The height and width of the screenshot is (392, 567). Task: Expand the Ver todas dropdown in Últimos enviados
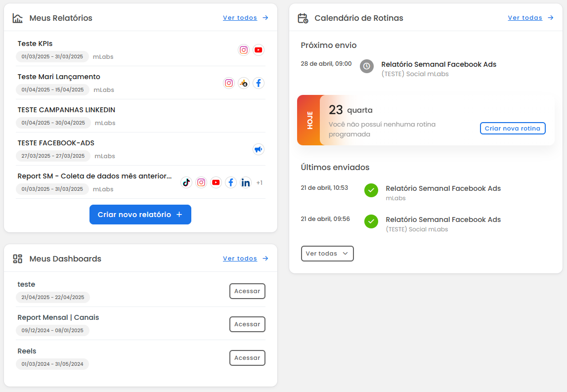[327, 254]
